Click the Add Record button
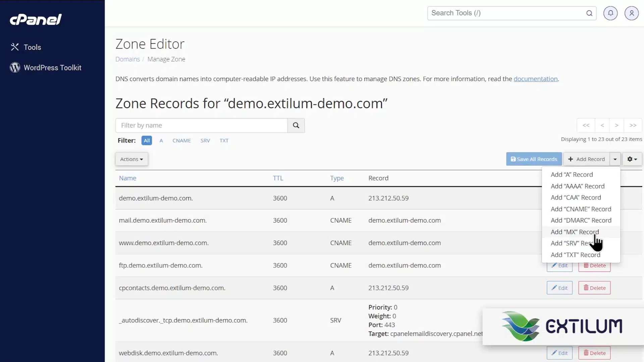 tap(587, 159)
